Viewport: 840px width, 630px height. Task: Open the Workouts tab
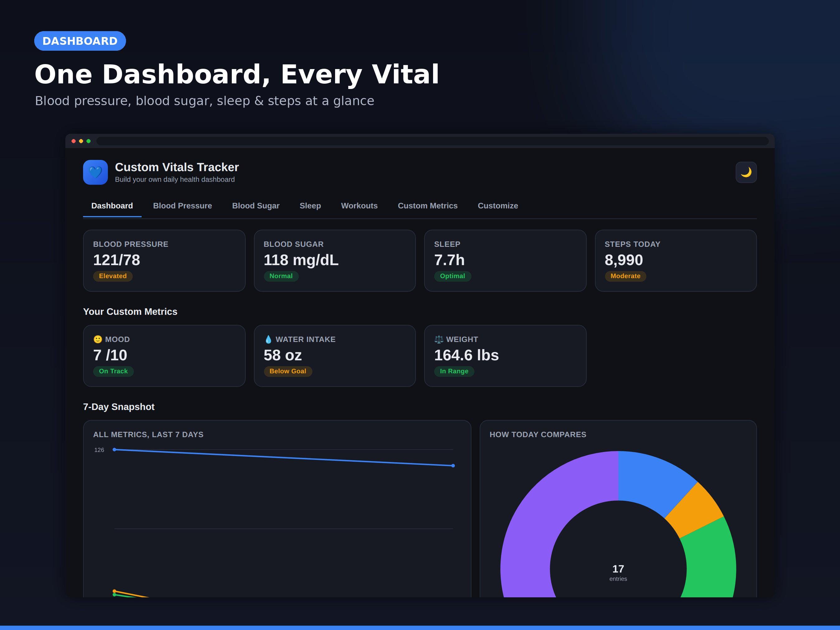359,206
